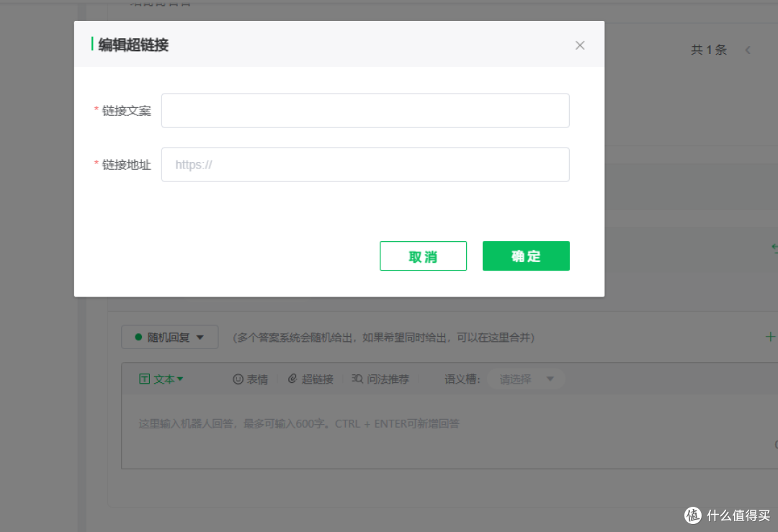Click the 链接文案 input field
Image resolution: width=778 pixels, height=532 pixels.
[365, 111]
